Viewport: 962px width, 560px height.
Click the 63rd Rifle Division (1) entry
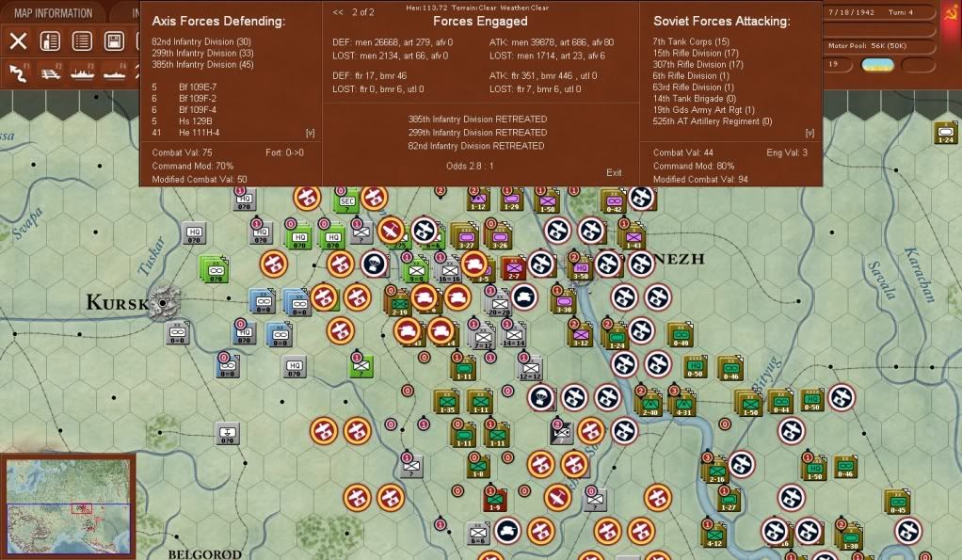(x=694, y=88)
